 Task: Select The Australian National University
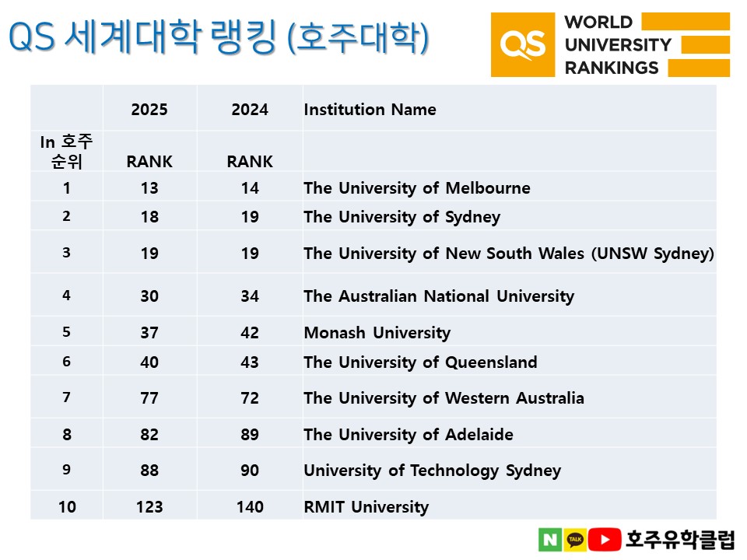point(439,296)
